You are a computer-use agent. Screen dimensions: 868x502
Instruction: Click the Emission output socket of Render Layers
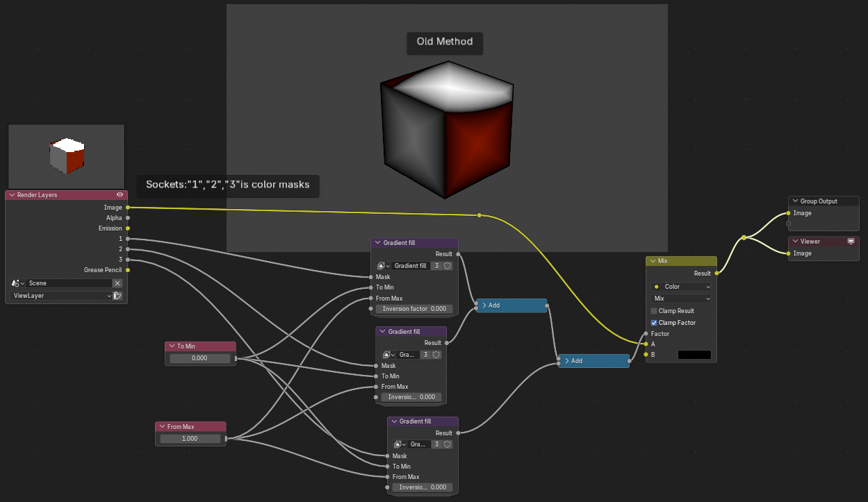point(128,228)
